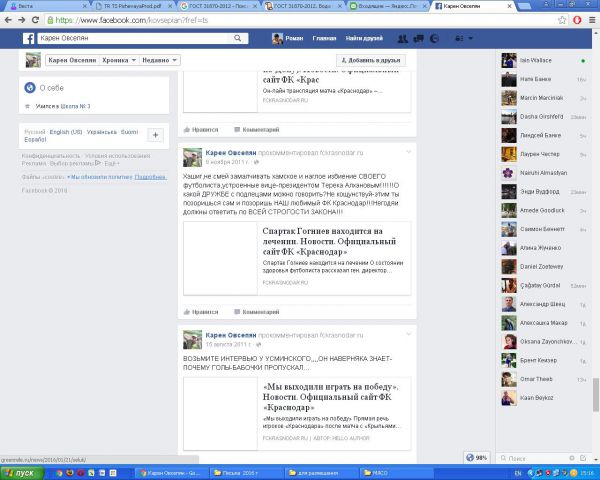Viewport: 600px width, 480px height.
Task: Go forward with browser forward arrow
Action: pyautogui.click(x=22, y=20)
